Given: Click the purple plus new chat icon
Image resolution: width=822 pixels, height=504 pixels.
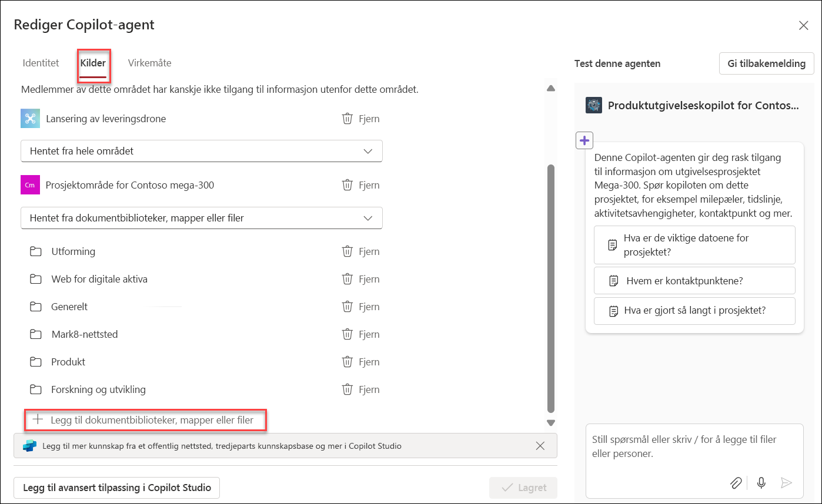Looking at the screenshot, I should coord(584,140).
